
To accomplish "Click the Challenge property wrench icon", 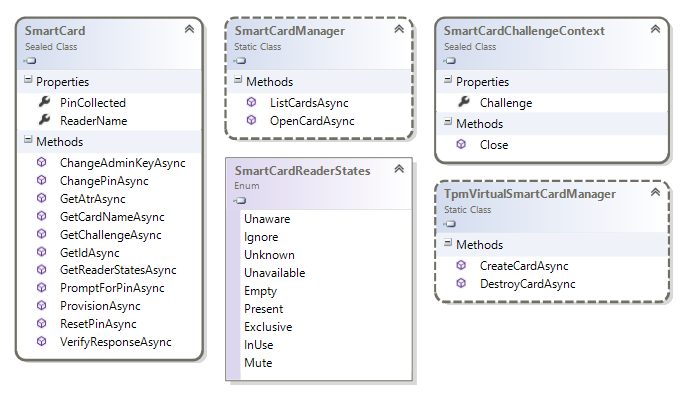I will tap(464, 102).
